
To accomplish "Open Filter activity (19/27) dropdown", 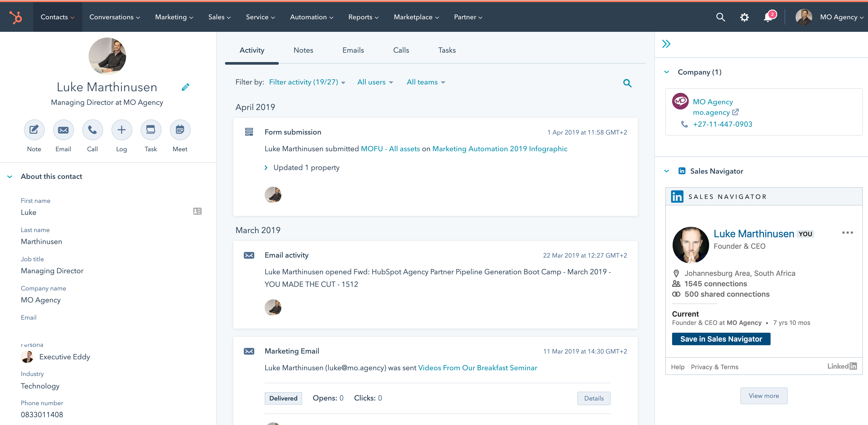I will coord(307,82).
